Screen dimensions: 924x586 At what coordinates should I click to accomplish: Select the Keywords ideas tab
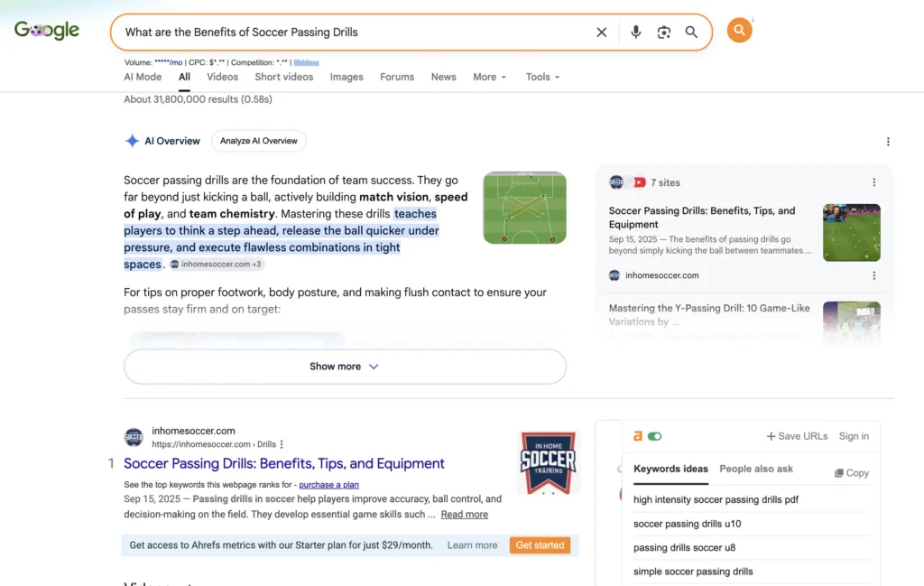[670, 470]
